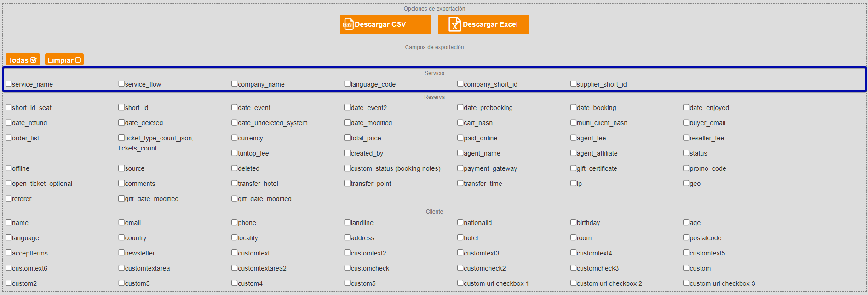This screenshot has height=295, width=868.
Task: Tick the postalcode checkbox
Action: point(686,237)
